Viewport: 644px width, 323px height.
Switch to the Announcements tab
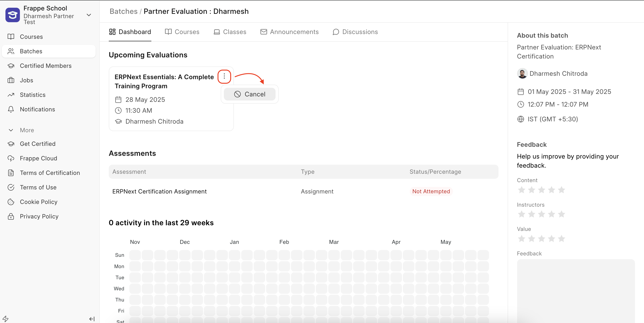[289, 32]
